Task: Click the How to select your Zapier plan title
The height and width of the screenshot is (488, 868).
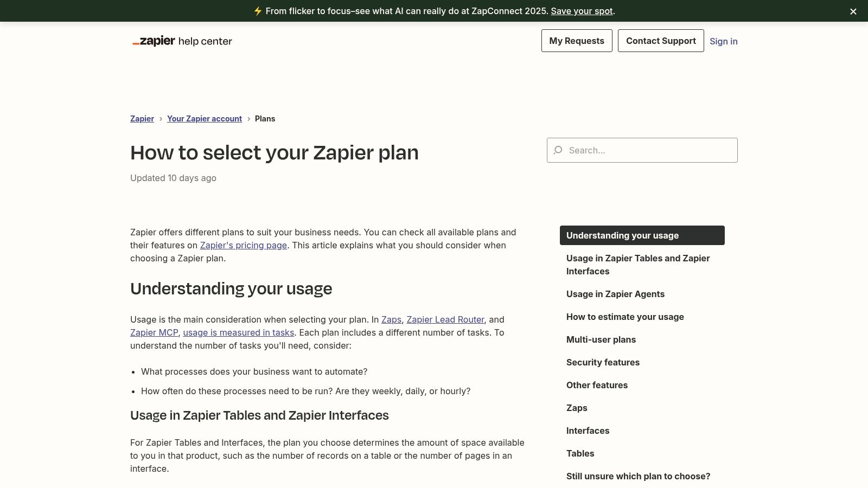Action: (275, 153)
